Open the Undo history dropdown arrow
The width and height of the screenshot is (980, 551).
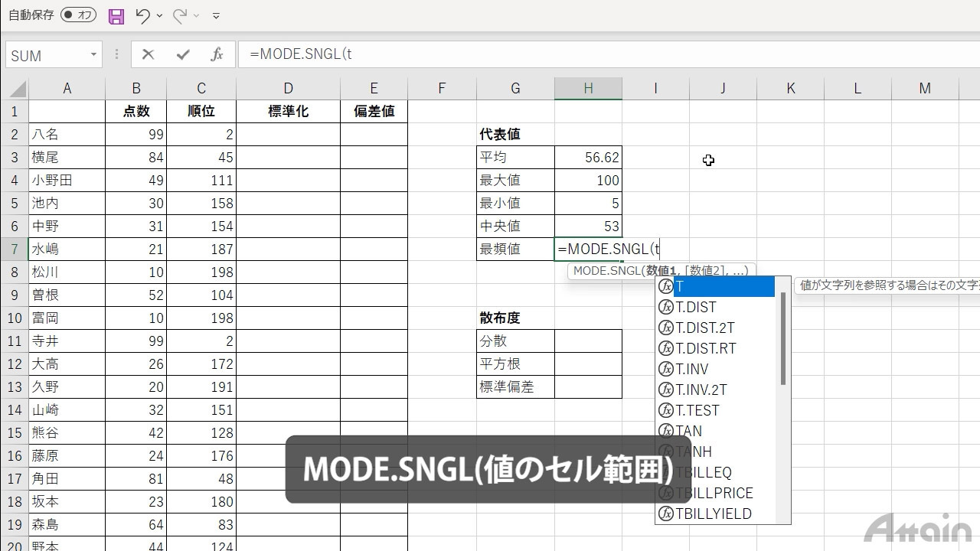[x=159, y=15]
